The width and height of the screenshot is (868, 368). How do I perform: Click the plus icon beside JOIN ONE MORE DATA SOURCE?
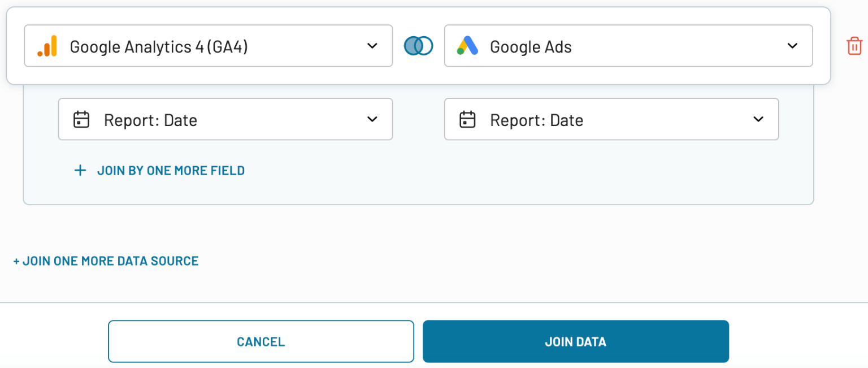[16, 261]
